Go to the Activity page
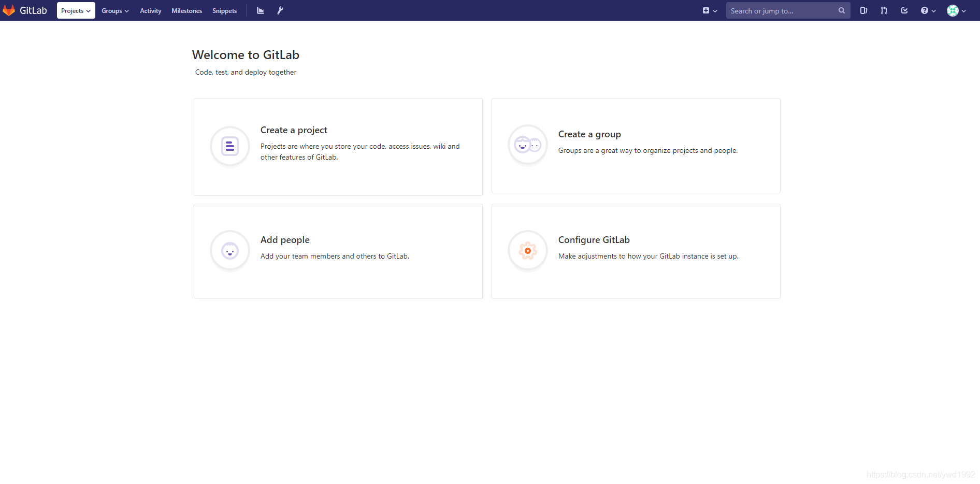 click(150, 10)
